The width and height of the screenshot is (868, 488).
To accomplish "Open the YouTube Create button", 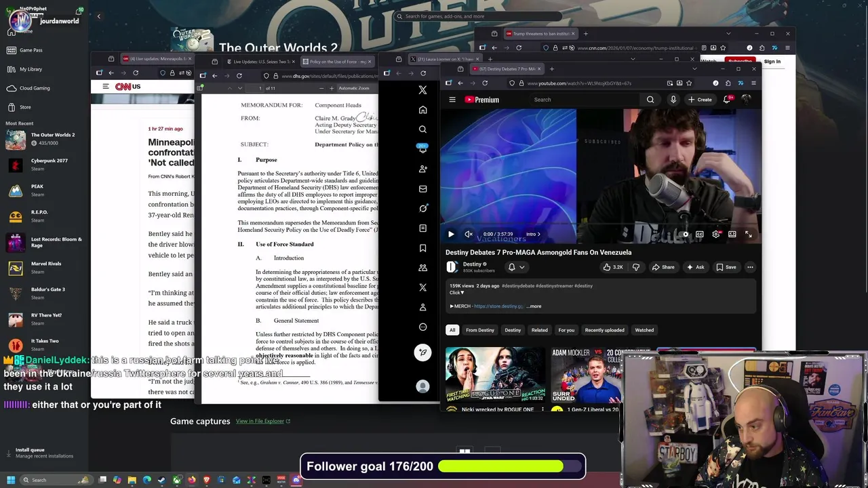I will click(700, 100).
